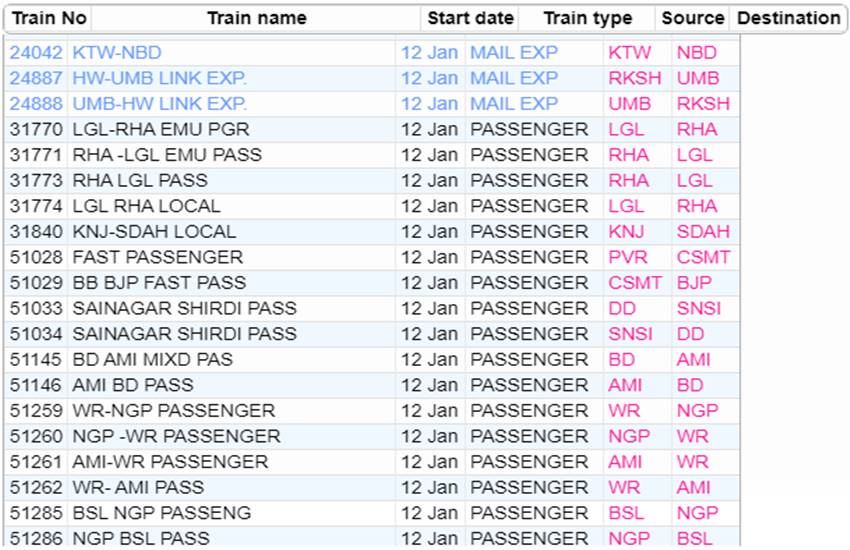Open the KTW-NBD train name link
850x550 pixels.
point(117,53)
